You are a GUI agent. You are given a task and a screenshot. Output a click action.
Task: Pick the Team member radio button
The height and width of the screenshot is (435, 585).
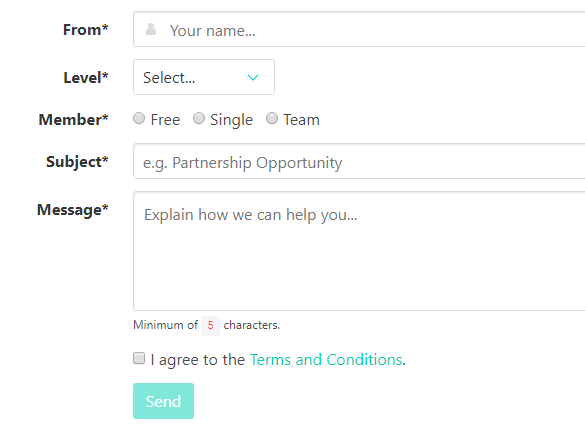(x=272, y=119)
